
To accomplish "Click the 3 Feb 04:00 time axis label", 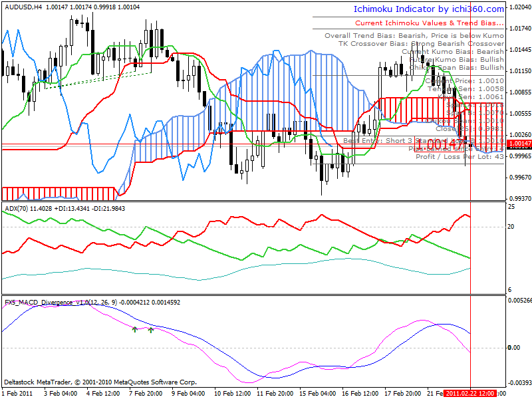I will (61, 394).
